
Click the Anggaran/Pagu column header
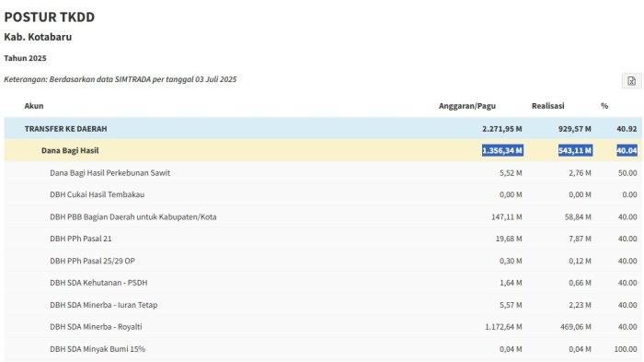coord(467,106)
